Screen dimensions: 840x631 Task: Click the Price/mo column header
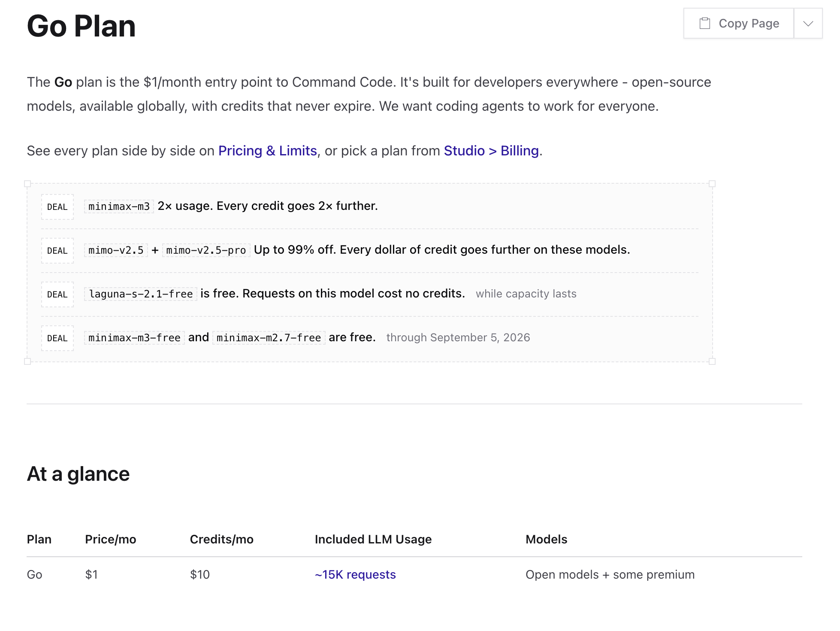click(111, 539)
